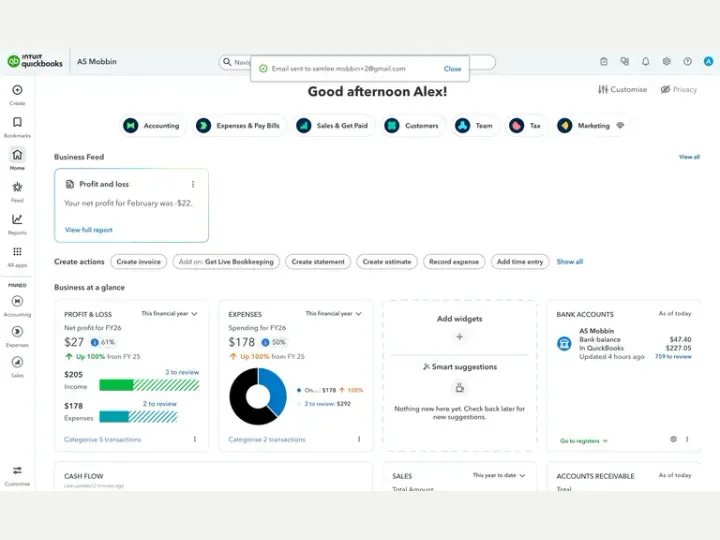This screenshot has height=540, width=720.
Task: Open Expenses widget three-dot menu
Action: click(359, 439)
